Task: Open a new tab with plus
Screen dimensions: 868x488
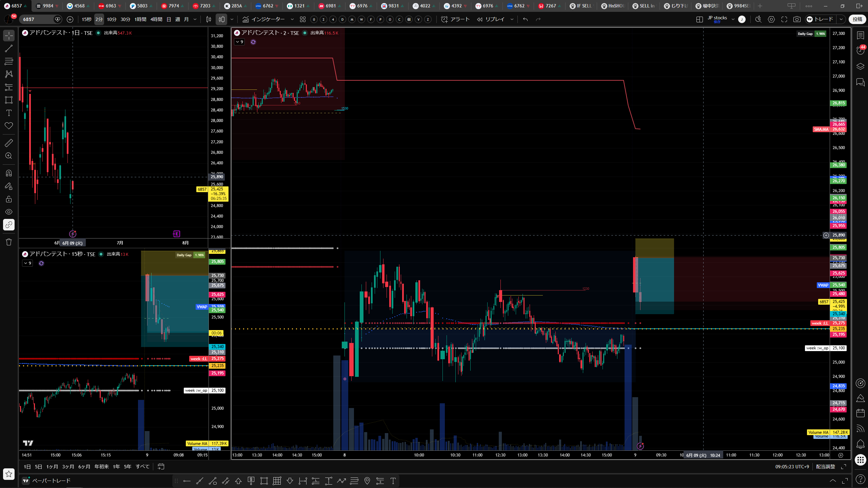Action: [760, 6]
